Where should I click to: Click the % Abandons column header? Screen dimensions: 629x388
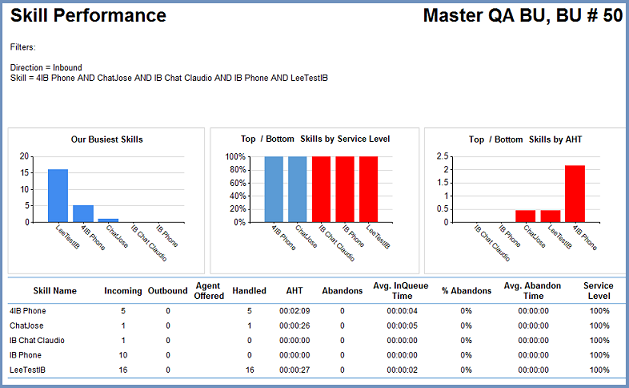point(467,291)
